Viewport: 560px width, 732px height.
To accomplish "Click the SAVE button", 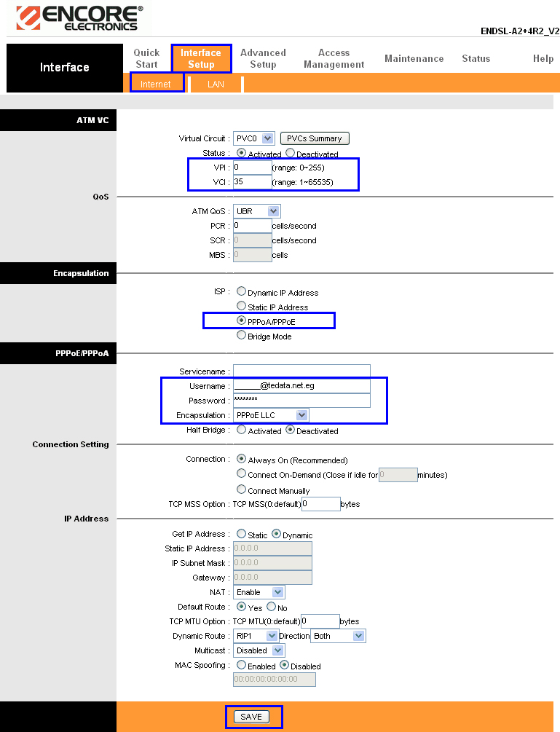I will click(x=251, y=717).
